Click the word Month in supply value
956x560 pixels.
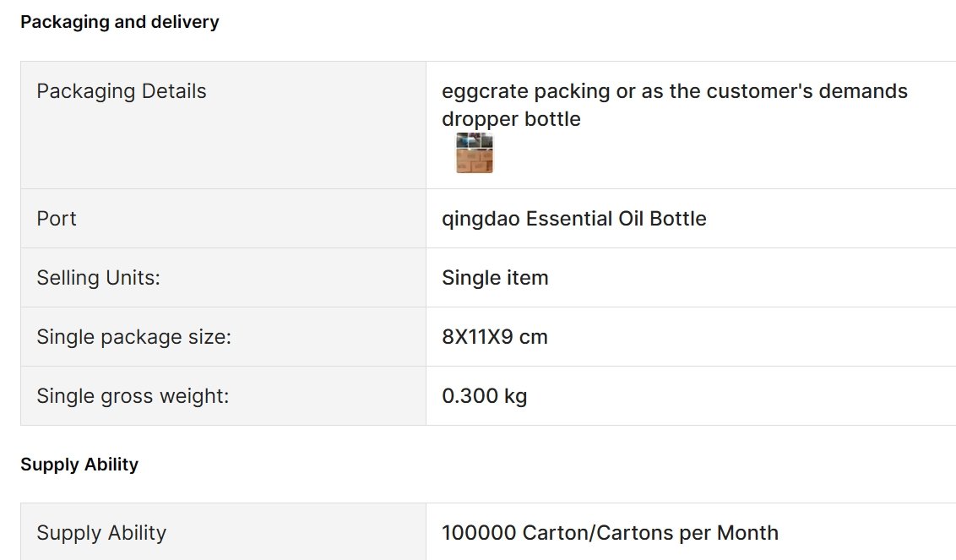tap(747, 532)
